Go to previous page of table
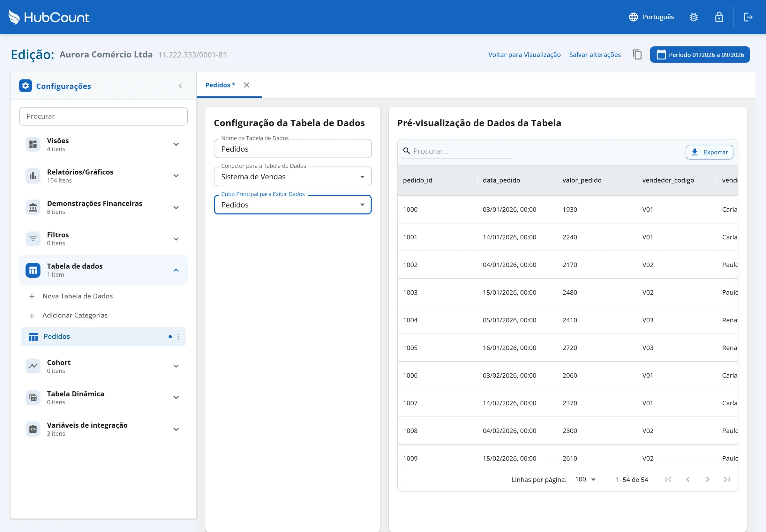766x532 pixels. [x=688, y=479]
